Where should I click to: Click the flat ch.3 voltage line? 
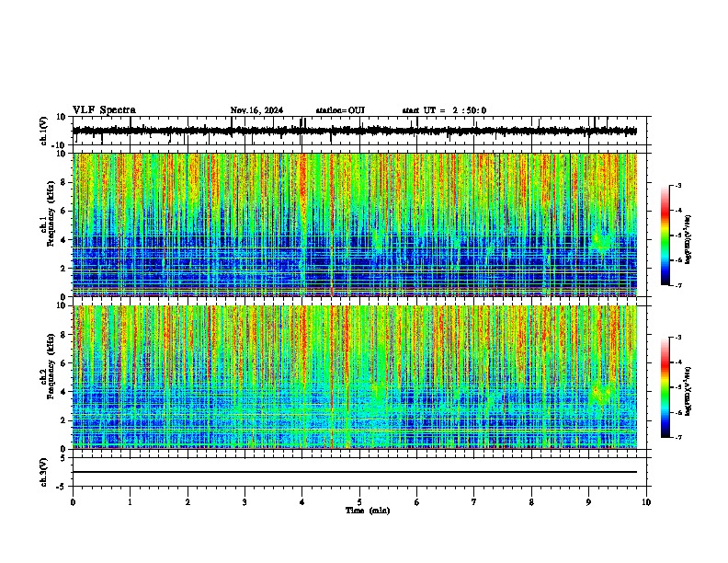[355, 472]
